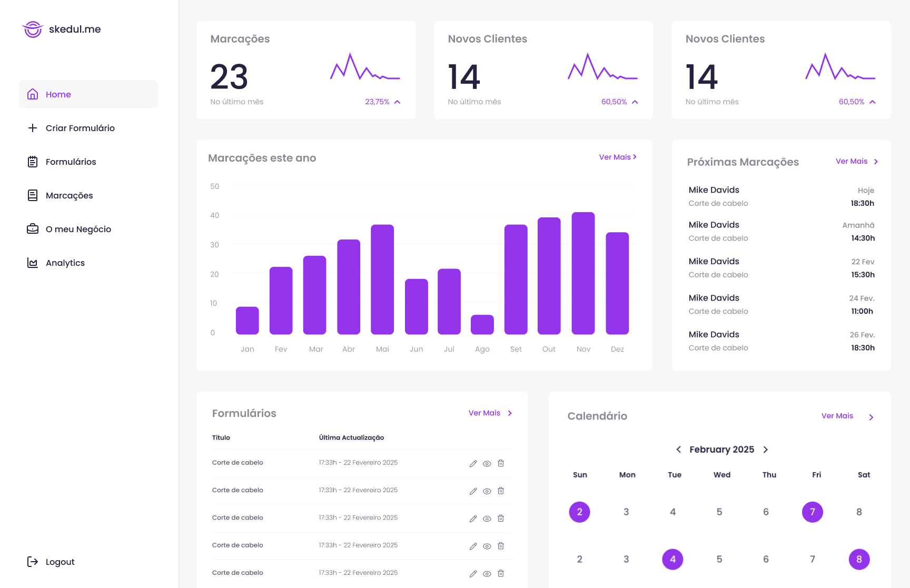Image resolution: width=910 pixels, height=588 pixels.
Task: Click the Marcações list icon in sidebar
Action: tap(33, 195)
